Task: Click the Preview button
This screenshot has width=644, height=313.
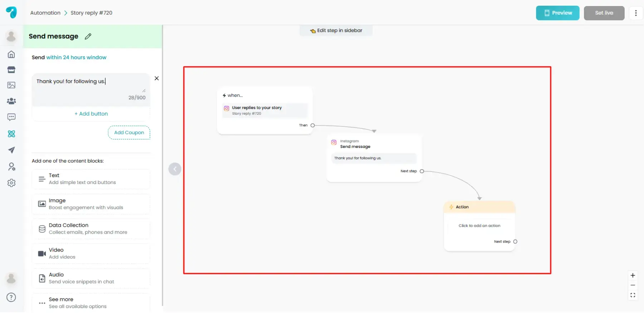Action: (x=557, y=13)
